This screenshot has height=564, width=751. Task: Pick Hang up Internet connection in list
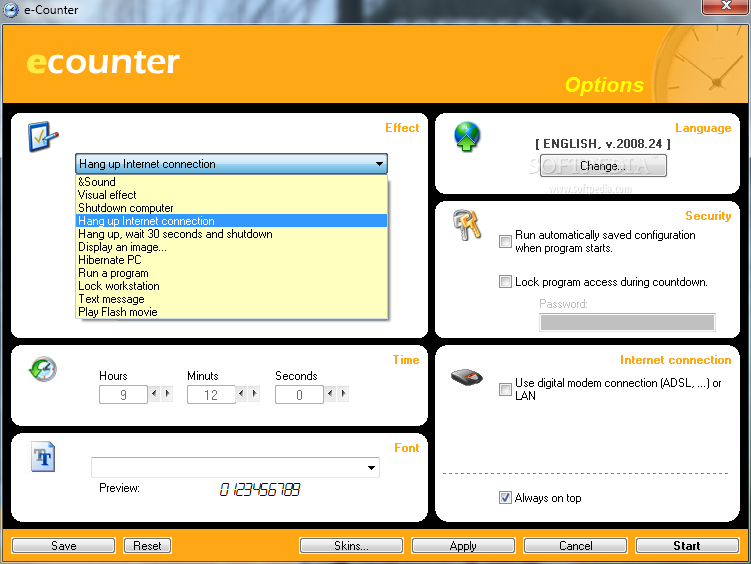[232, 221]
